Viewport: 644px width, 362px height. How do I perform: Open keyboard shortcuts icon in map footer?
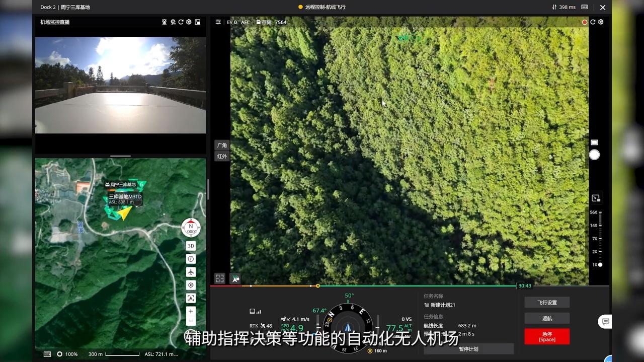[47, 354]
